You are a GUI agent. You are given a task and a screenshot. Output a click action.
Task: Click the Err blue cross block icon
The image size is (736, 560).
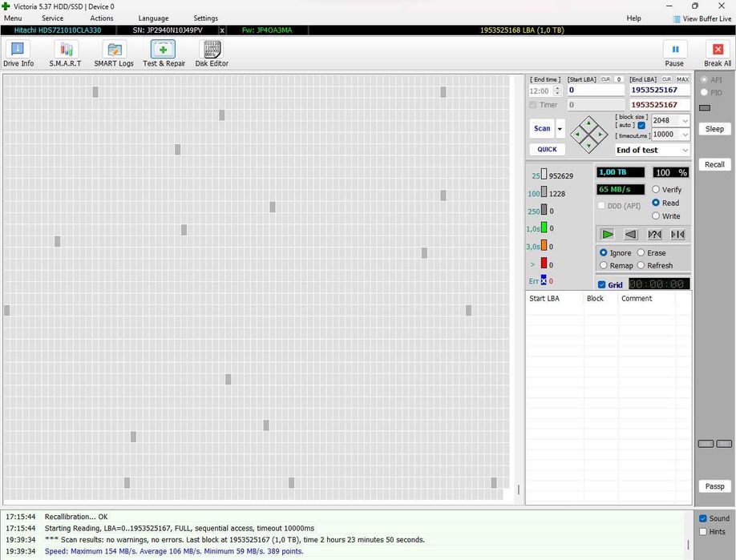(544, 280)
